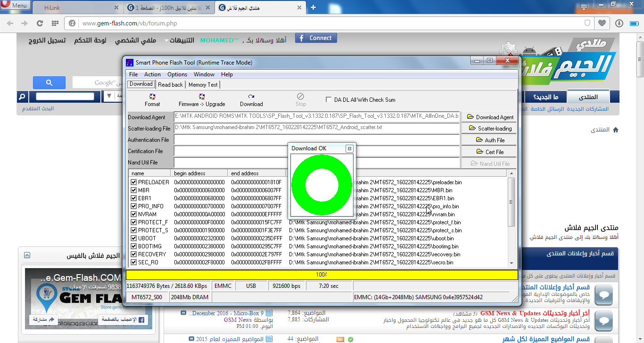Click the تسجيل الخروج logout link
This screenshot has width=644, height=343.
click(47, 41)
